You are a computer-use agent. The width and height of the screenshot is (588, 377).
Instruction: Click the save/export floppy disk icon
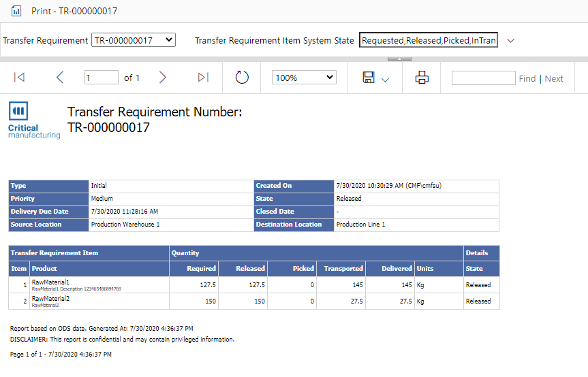pos(369,78)
